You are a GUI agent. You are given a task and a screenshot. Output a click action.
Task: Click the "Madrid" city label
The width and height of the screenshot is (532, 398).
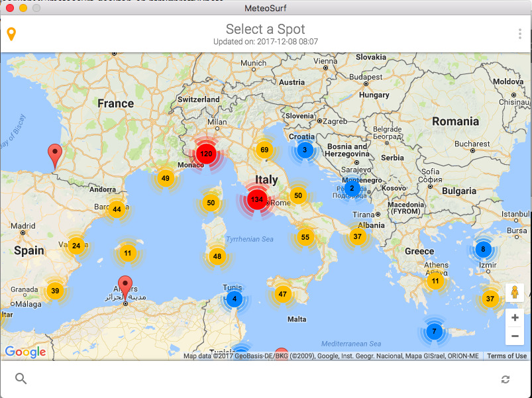(x=23, y=226)
